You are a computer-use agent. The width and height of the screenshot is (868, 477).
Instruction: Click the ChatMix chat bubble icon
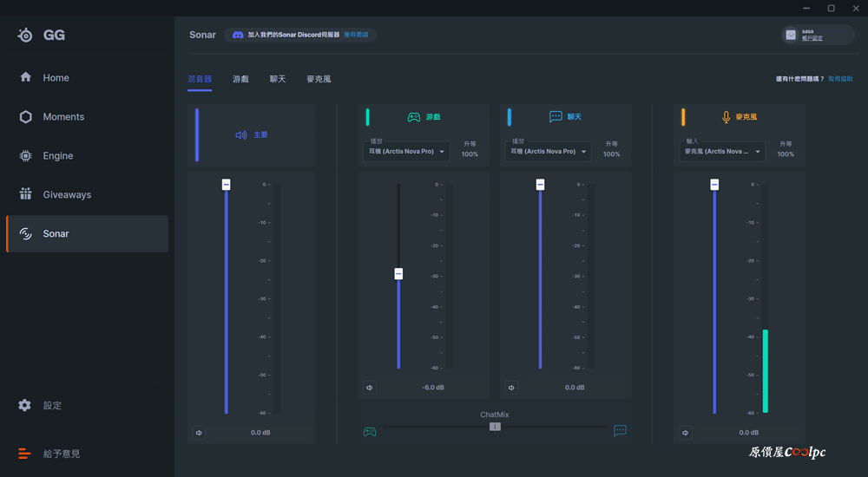(x=620, y=431)
